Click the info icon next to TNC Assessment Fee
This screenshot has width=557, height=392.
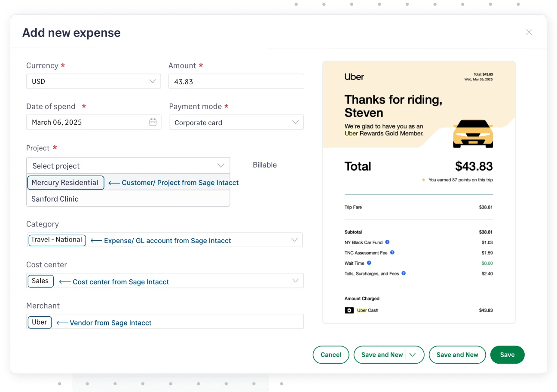click(x=392, y=253)
